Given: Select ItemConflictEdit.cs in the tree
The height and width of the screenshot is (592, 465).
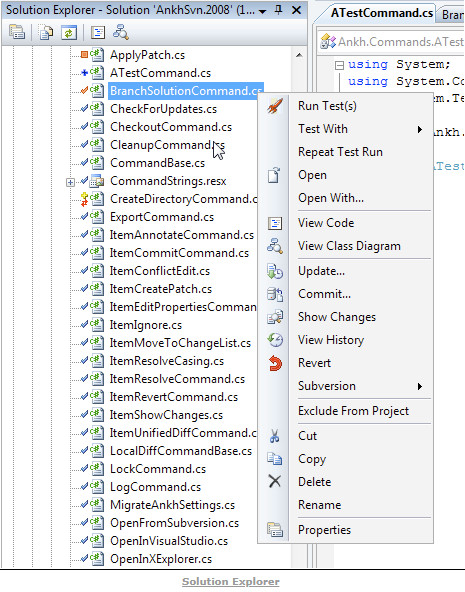Looking at the screenshot, I should click(160, 271).
